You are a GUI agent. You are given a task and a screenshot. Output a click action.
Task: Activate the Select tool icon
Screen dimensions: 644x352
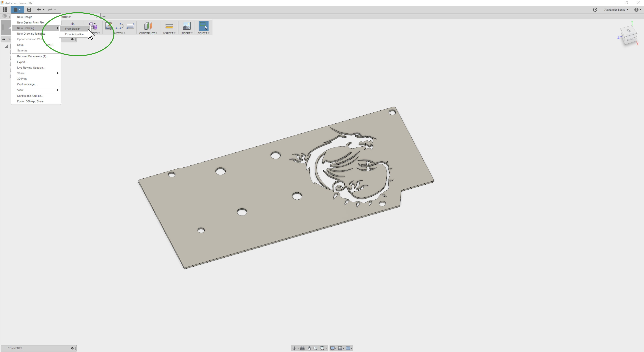[x=203, y=26]
